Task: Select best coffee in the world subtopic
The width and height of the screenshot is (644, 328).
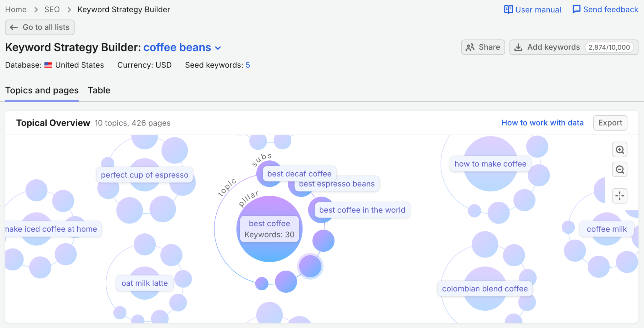Action: coord(362,210)
